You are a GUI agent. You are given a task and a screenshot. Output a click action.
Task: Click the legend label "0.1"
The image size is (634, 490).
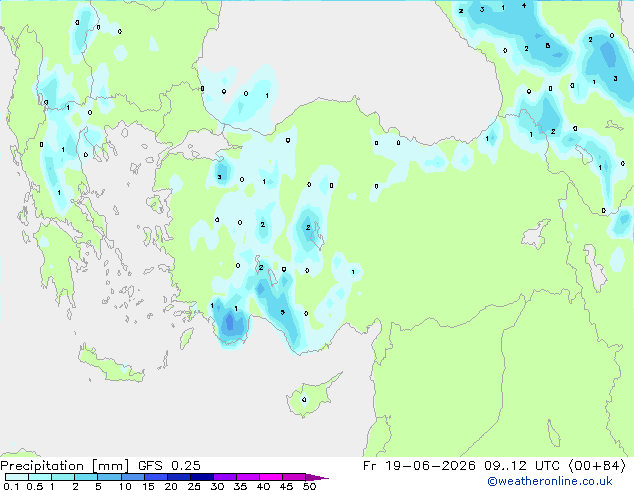click(11, 486)
